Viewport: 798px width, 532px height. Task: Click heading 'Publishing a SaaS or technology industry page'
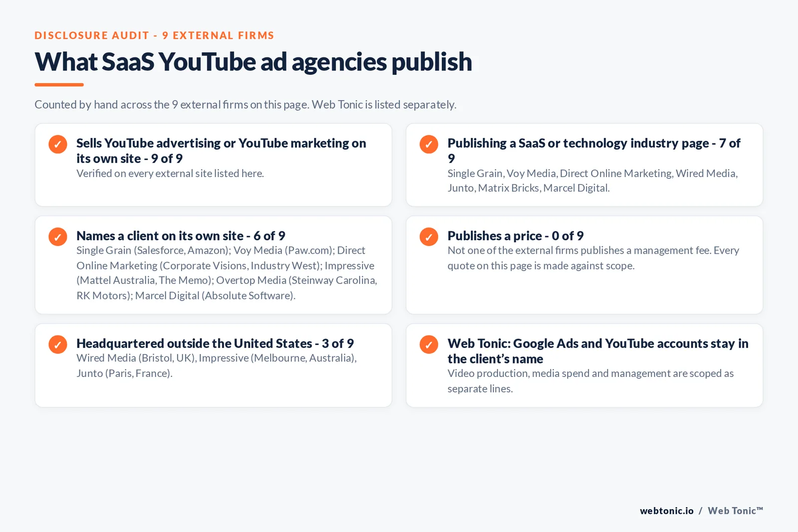click(x=594, y=151)
